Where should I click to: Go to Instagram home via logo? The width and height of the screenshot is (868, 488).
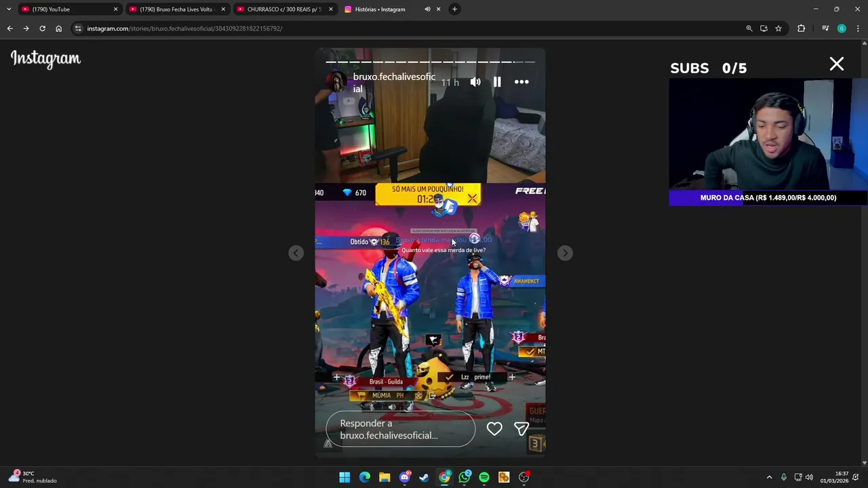coord(45,59)
